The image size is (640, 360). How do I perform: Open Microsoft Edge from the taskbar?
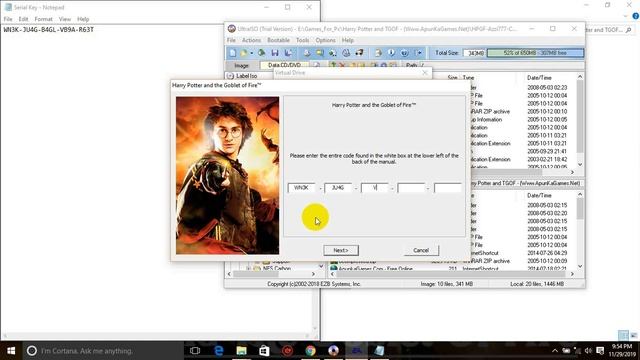click(x=218, y=351)
